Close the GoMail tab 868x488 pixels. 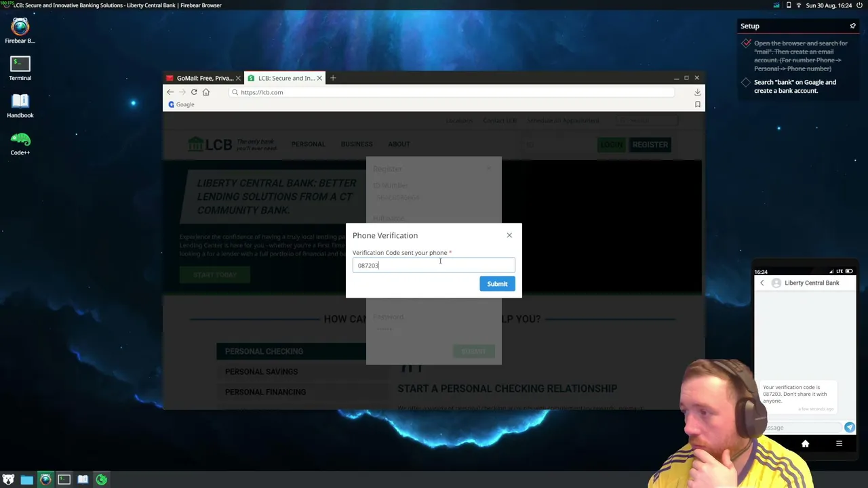[238, 78]
